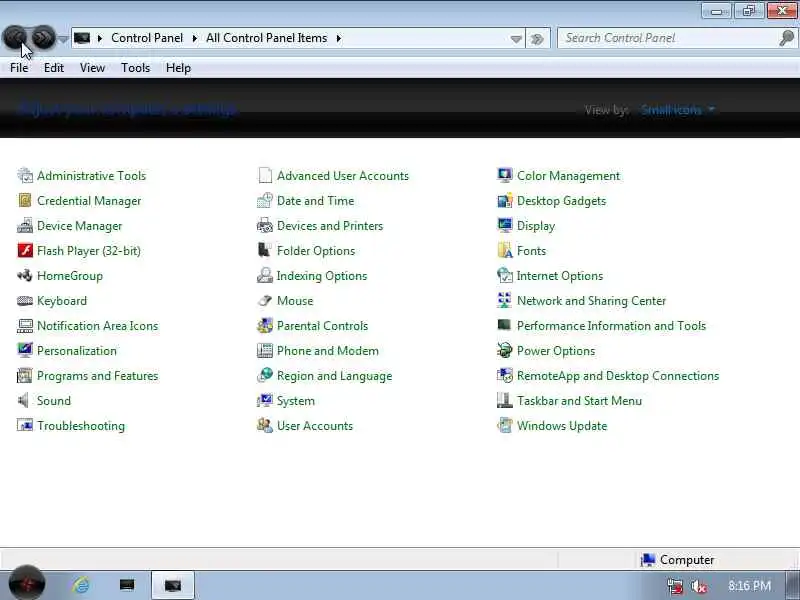
Task: Click the search magnifier icon
Action: coord(787,38)
